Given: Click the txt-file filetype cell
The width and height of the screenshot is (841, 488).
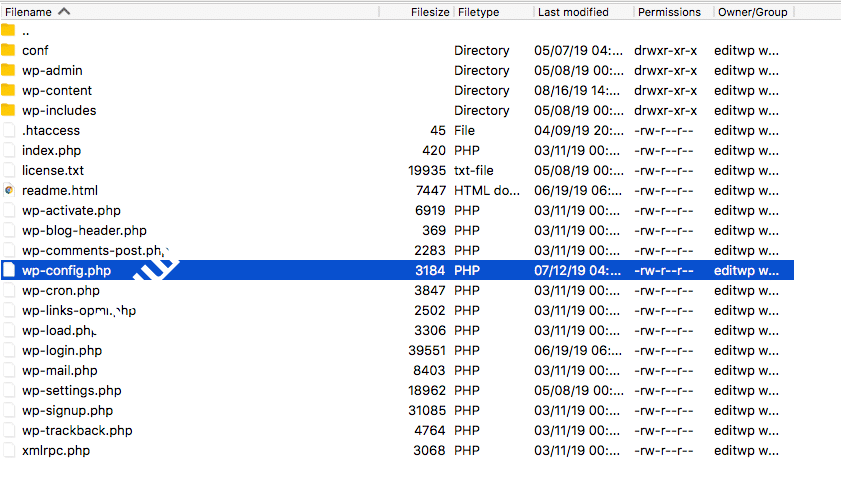Looking at the screenshot, I should pos(474,171).
